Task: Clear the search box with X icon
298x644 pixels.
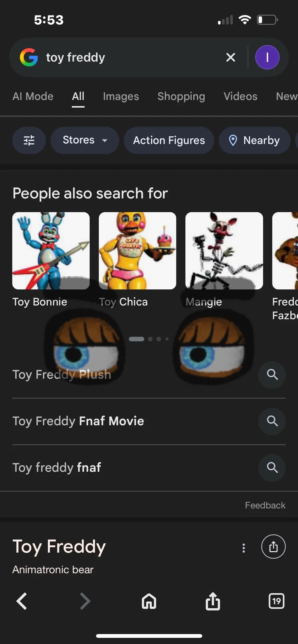Action: point(230,58)
